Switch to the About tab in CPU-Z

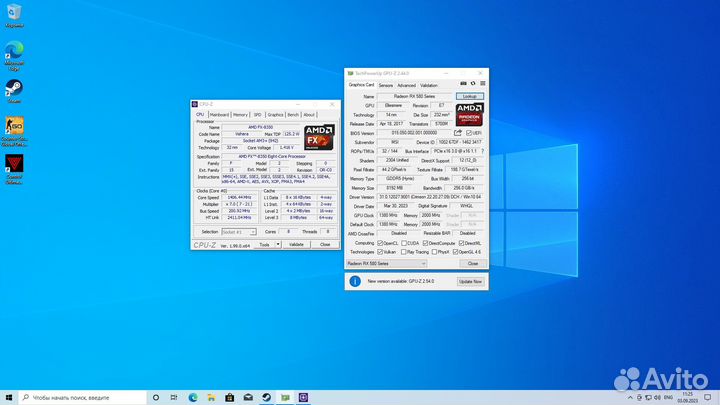tap(309, 115)
